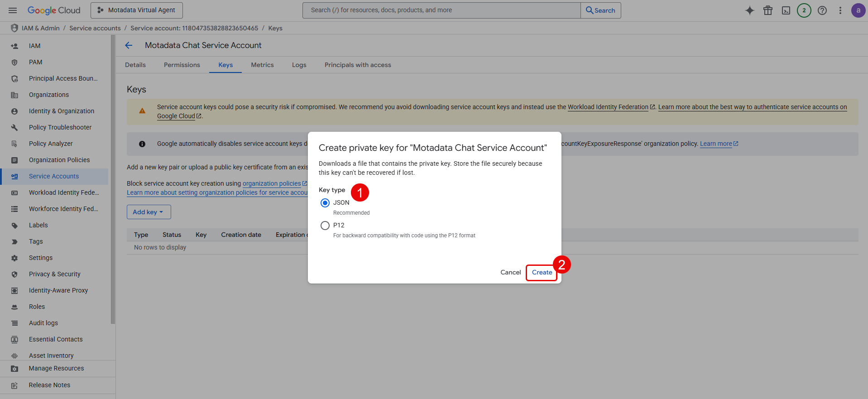Open the user account avatar menu
Screen dimensions: 868x399
tap(858, 10)
